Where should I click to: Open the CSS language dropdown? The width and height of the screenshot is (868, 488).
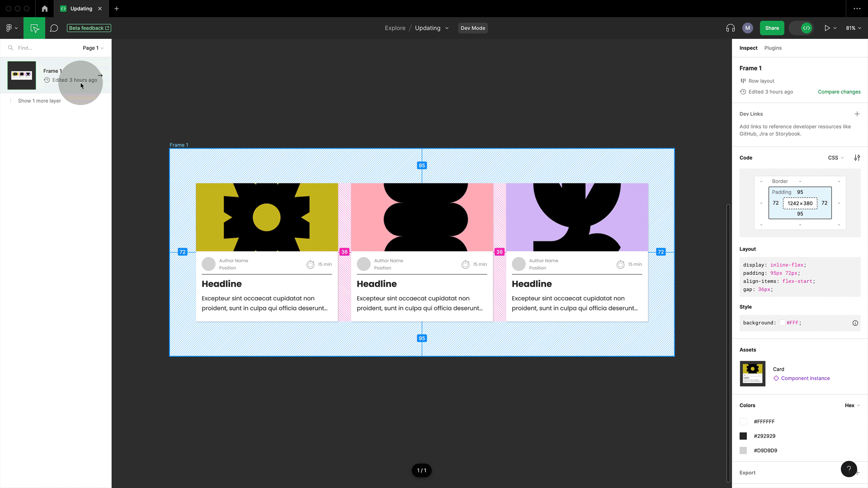pos(836,158)
